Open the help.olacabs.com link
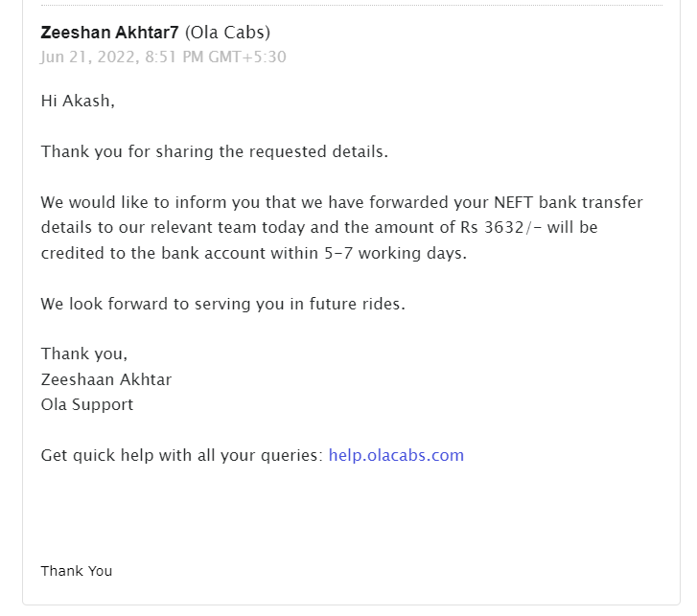 pyautogui.click(x=396, y=455)
